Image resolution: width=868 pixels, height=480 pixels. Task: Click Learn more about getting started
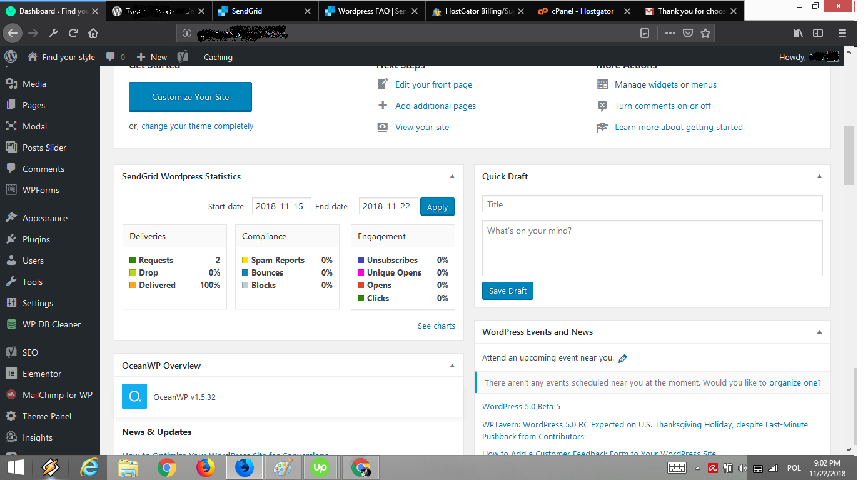coord(679,127)
